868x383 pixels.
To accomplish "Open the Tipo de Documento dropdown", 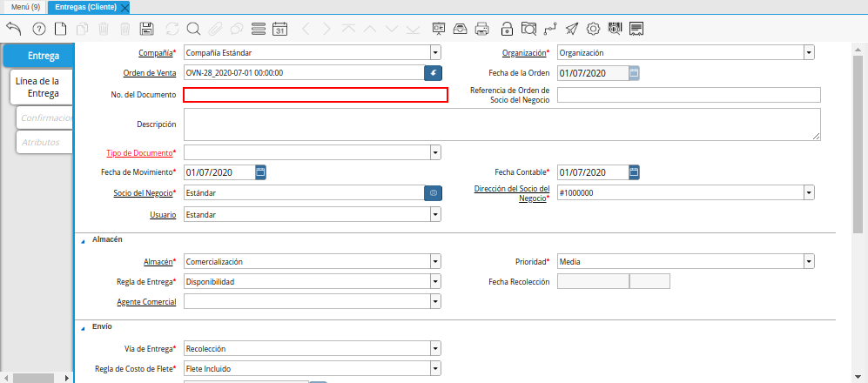I will click(x=435, y=152).
